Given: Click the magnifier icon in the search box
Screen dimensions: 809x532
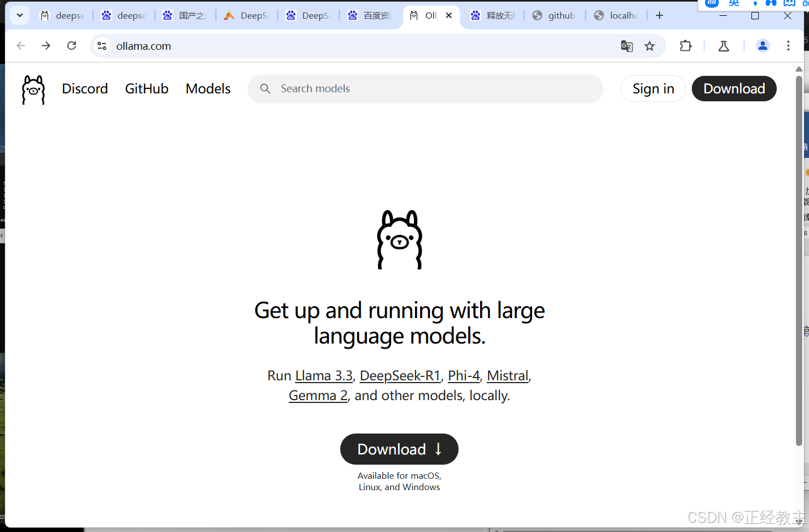Looking at the screenshot, I should (265, 89).
